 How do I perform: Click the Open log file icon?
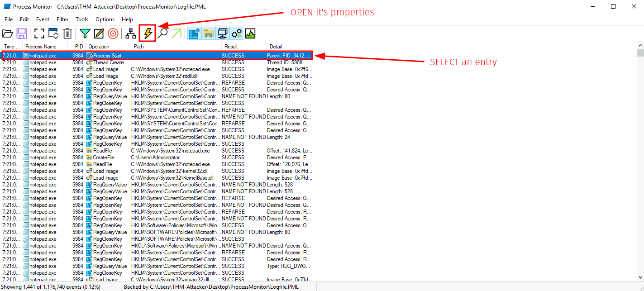(8, 33)
